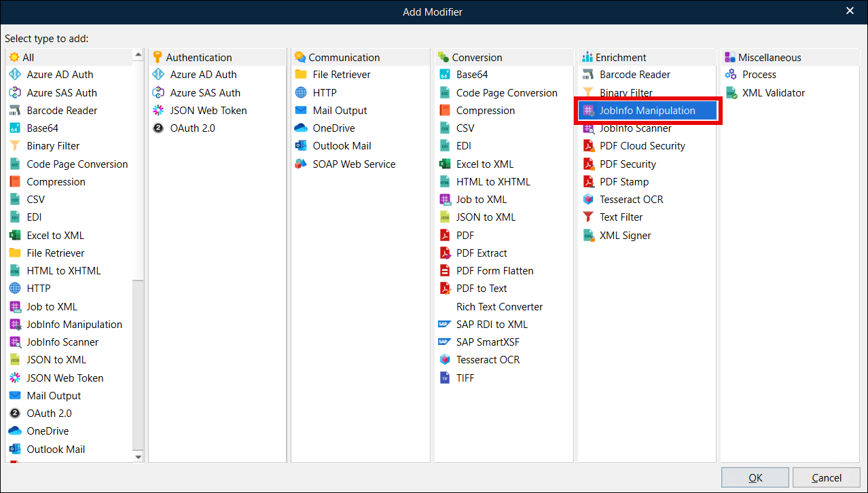Click SAP SmartXSF icon
868x493 pixels.
(x=445, y=342)
